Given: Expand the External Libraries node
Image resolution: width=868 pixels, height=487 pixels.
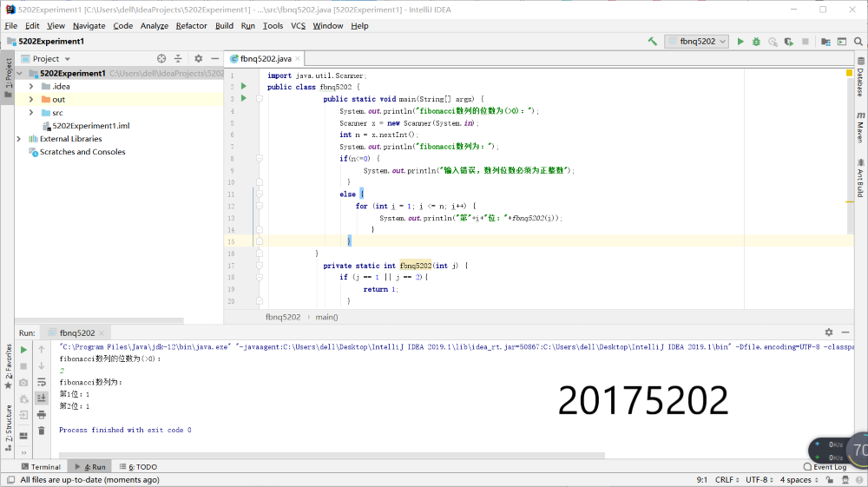Looking at the screenshot, I should [19, 139].
